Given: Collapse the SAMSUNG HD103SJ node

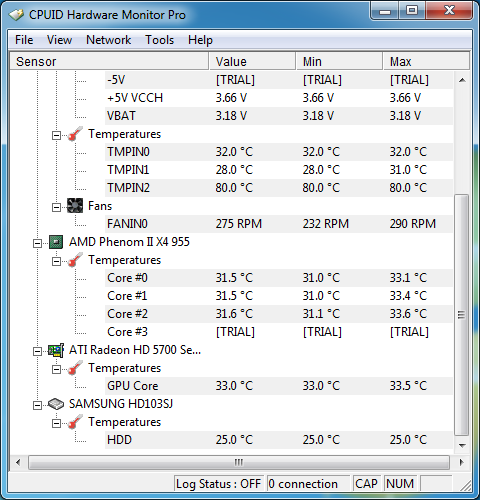Looking at the screenshot, I should [37, 405].
